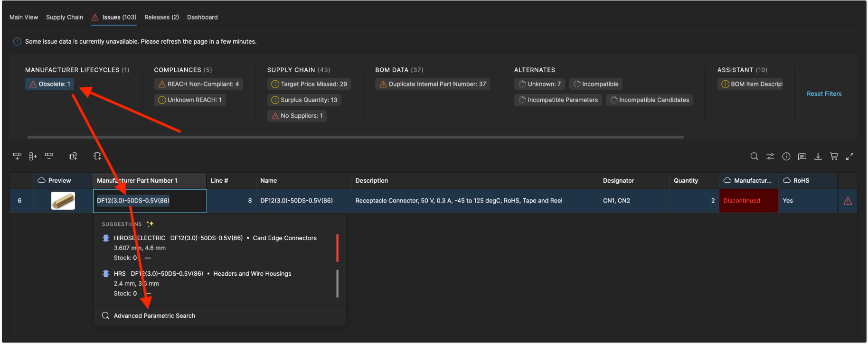Image resolution: width=868 pixels, height=344 pixels.
Task: Click the info icon in the unavailable data notice
Action: coord(17,42)
